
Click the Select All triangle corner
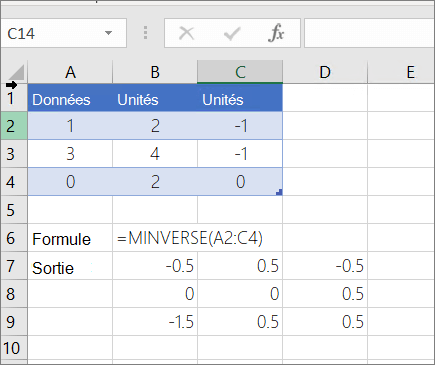click(16, 72)
